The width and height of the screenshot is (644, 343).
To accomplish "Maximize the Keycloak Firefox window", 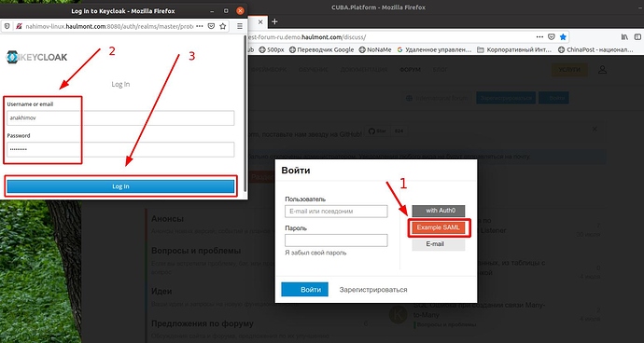I will [x=226, y=10].
